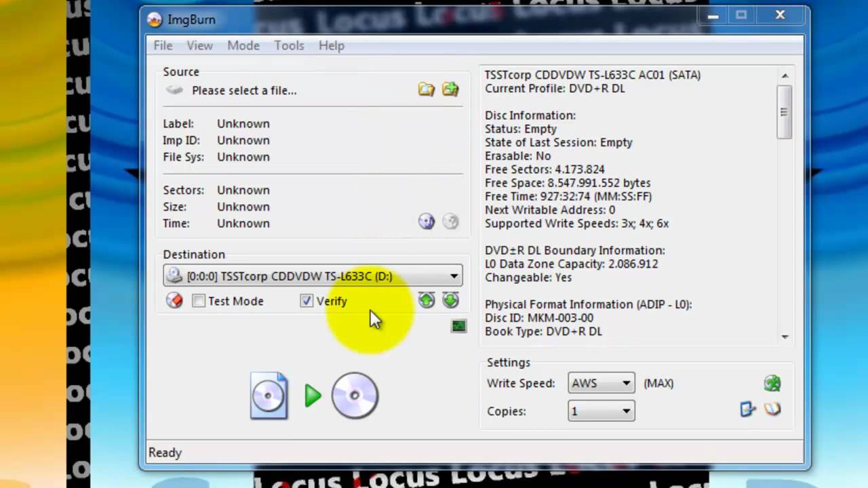Click the greyed-out disc icon near Time

450,222
